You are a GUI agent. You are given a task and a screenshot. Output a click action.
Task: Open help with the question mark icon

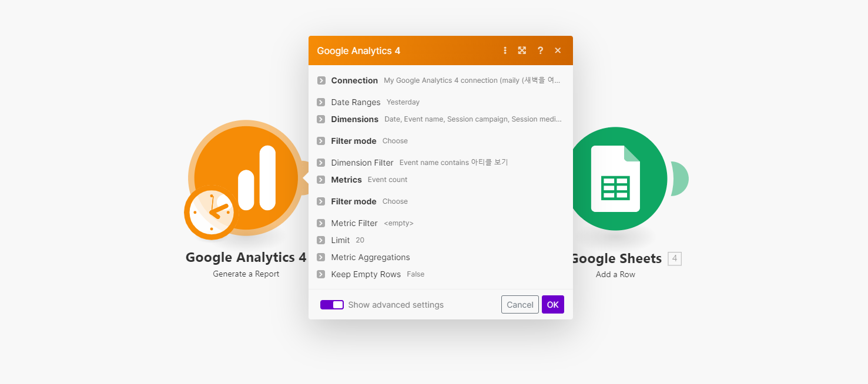click(x=540, y=50)
